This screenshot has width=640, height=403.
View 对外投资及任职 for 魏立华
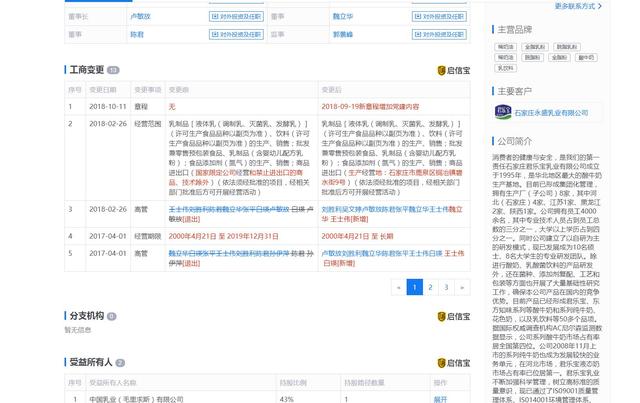tap(439, 16)
